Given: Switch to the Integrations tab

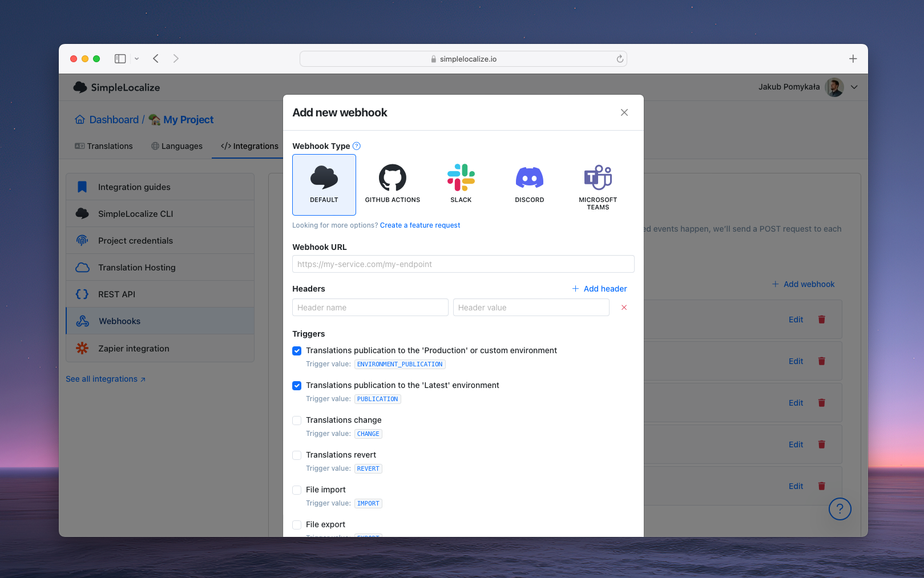Looking at the screenshot, I should point(249,146).
